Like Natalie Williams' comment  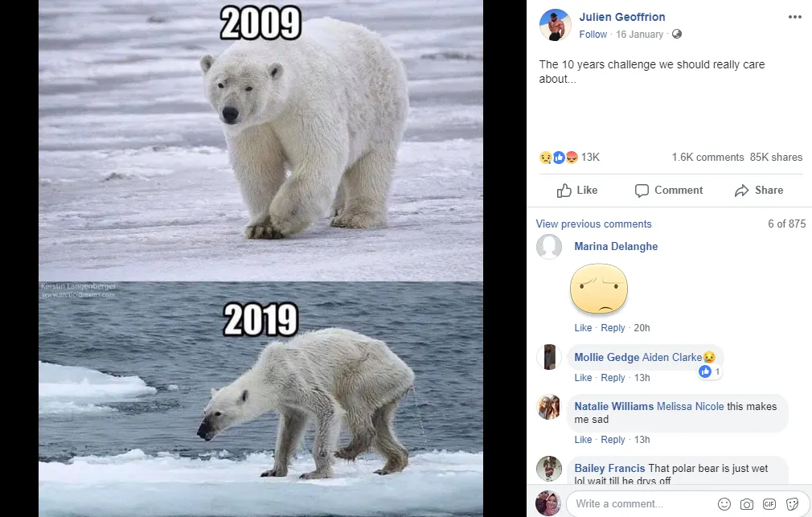tap(583, 439)
